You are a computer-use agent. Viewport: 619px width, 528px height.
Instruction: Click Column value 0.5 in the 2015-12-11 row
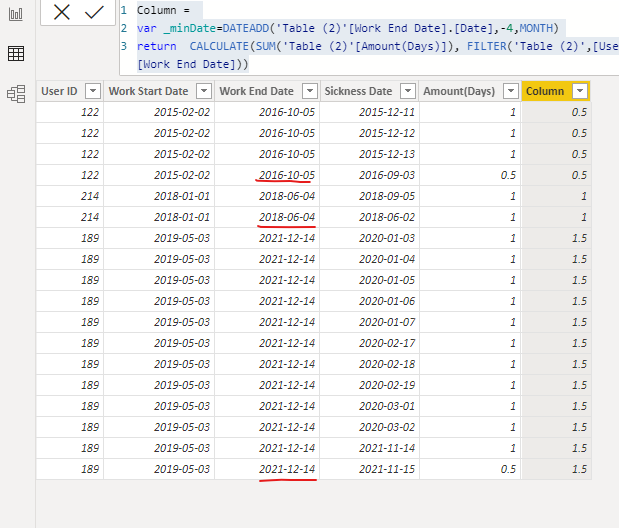556,112
